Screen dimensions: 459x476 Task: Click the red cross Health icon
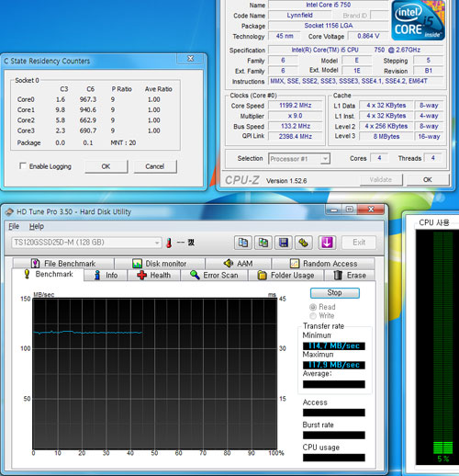[141, 275]
